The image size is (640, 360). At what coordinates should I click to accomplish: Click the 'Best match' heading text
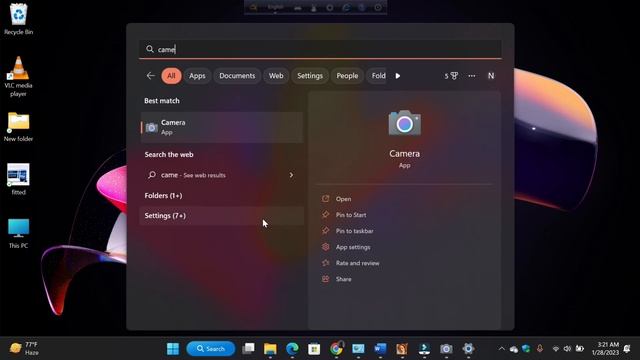(x=162, y=100)
